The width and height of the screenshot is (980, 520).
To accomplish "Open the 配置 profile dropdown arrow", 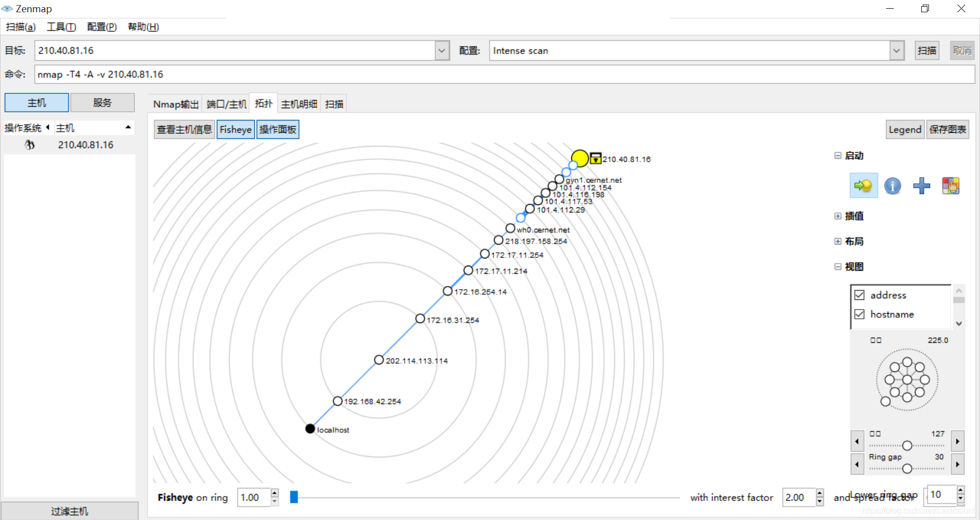I will click(897, 51).
